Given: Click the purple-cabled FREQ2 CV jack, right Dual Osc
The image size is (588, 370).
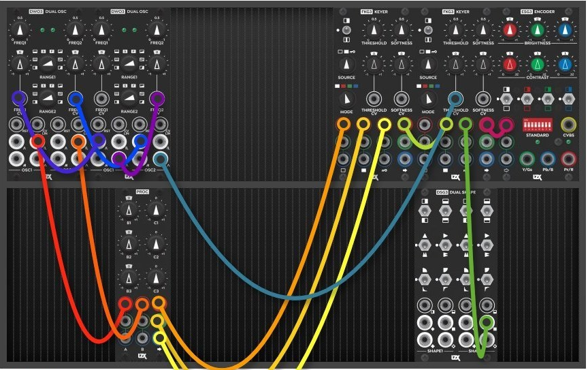Looking at the screenshot, I should (157, 99).
